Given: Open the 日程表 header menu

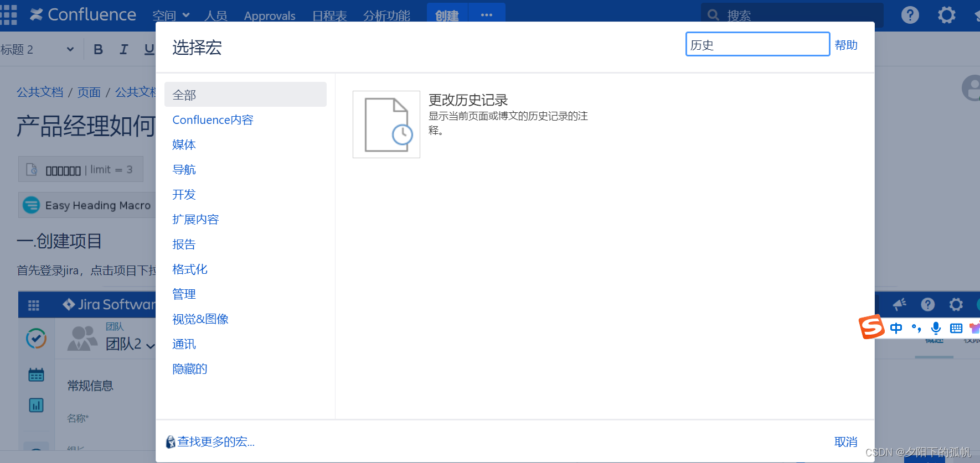Looking at the screenshot, I should tap(329, 15).
